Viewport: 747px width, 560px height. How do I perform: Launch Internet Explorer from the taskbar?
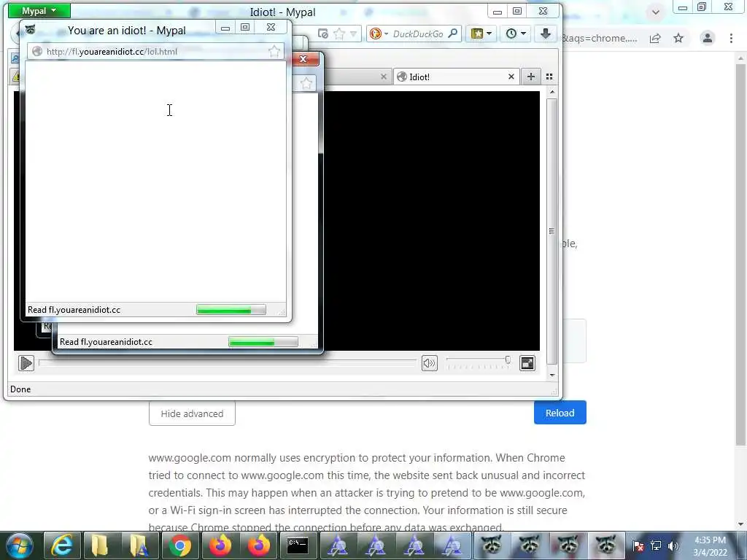click(x=62, y=545)
